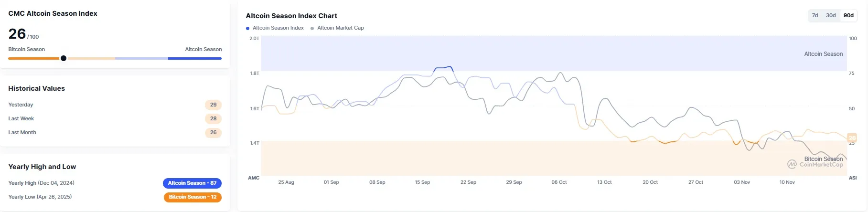The height and width of the screenshot is (212, 868).
Task: Click the 15 Sep date on chart axis
Action: pos(422,182)
